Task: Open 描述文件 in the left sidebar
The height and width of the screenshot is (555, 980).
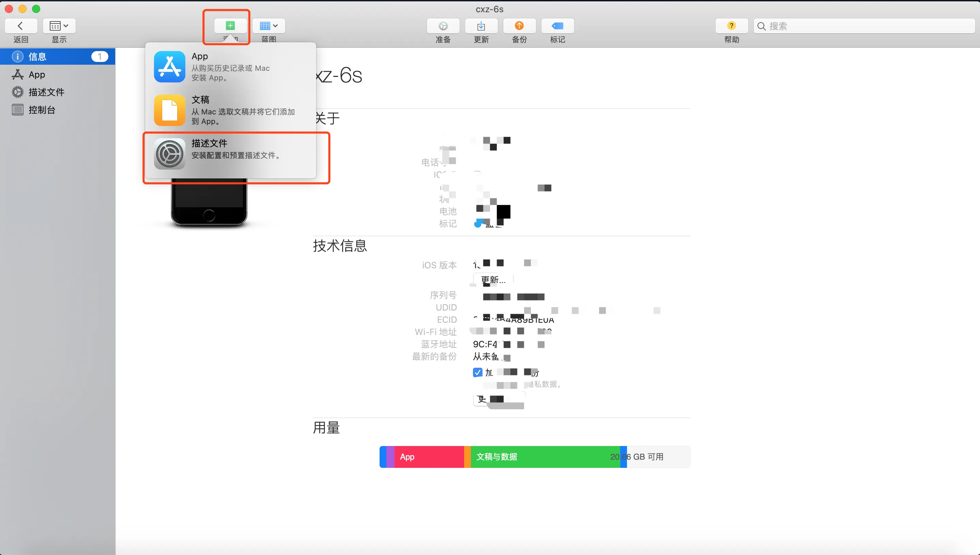Action: point(46,92)
